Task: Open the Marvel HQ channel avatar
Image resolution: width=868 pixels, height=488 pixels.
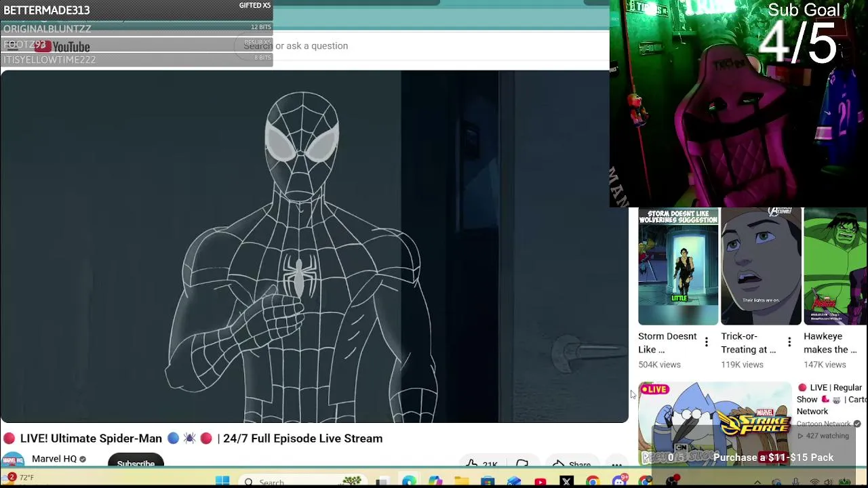Action: pyautogui.click(x=13, y=460)
